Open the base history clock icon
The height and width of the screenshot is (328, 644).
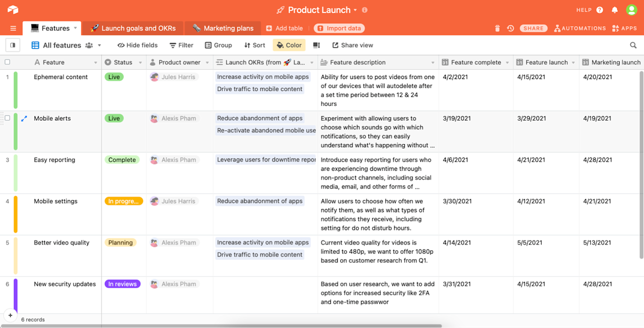pos(511,28)
